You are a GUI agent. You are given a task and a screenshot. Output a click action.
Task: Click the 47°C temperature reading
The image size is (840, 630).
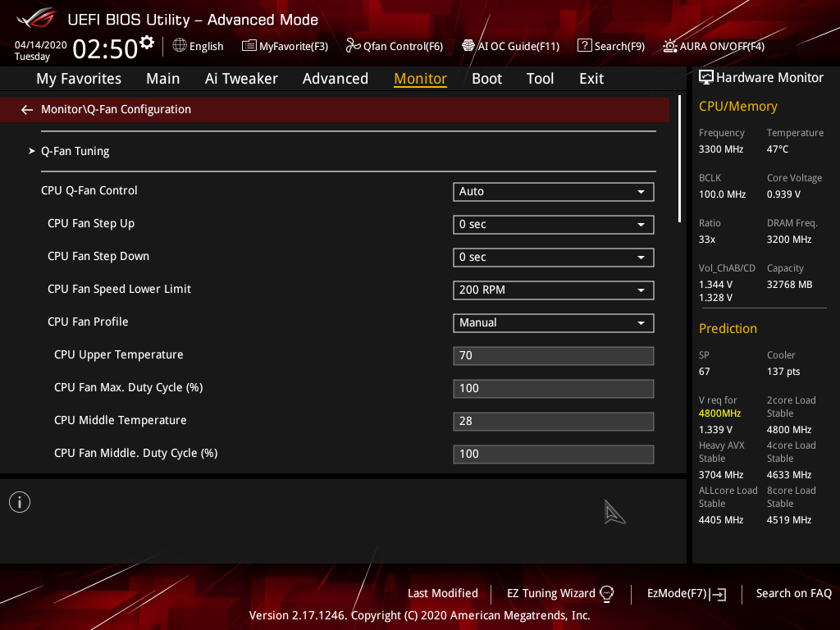click(778, 149)
